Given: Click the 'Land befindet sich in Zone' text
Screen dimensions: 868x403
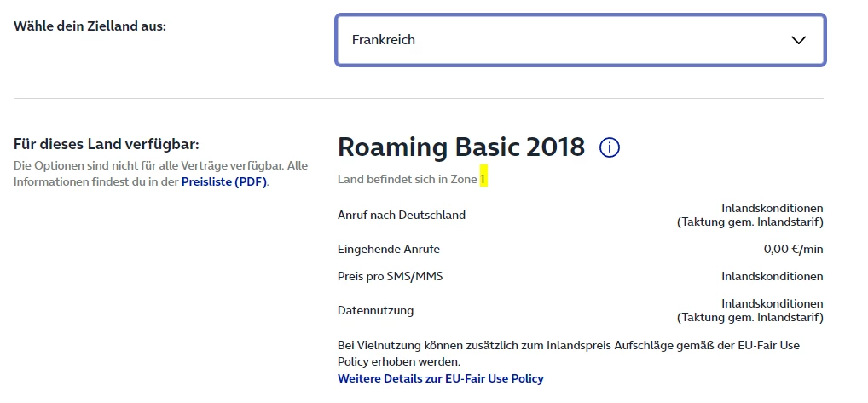Looking at the screenshot, I should [407, 180].
